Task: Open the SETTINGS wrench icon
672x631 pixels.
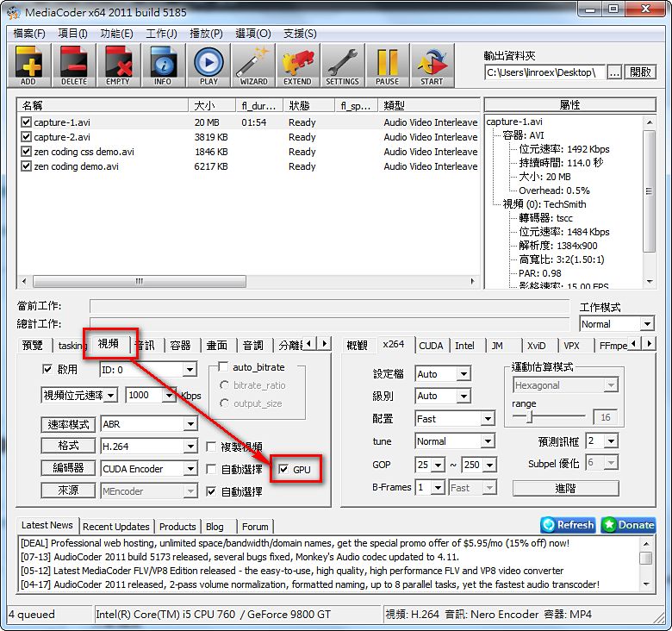Action: 342,66
